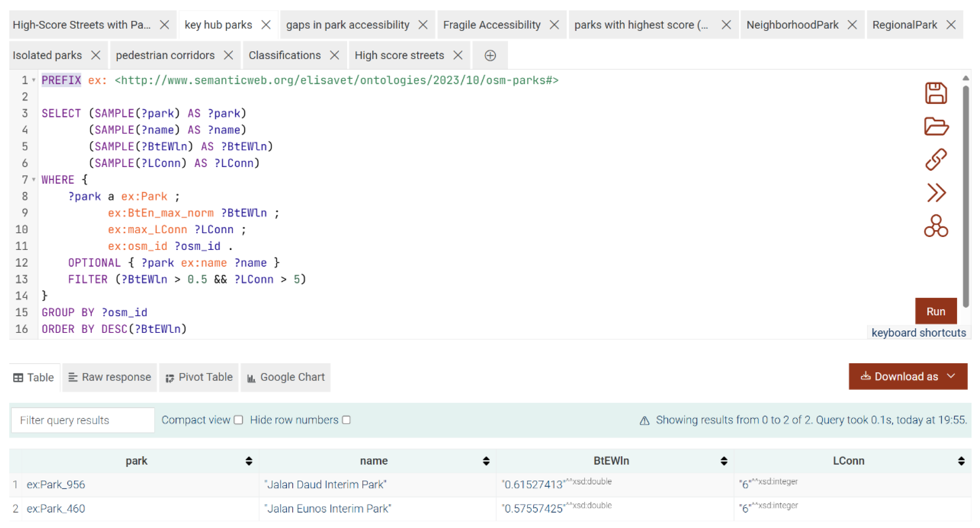Open the Download as dropdown
This screenshot has height=528, width=980.
click(x=908, y=377)
